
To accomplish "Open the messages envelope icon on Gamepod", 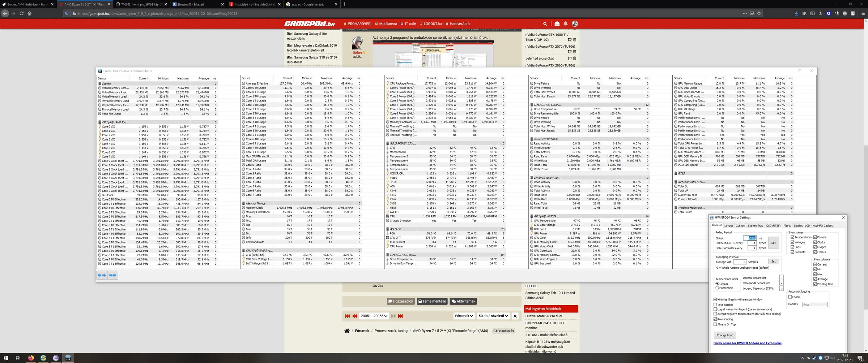I will (557, 24).
